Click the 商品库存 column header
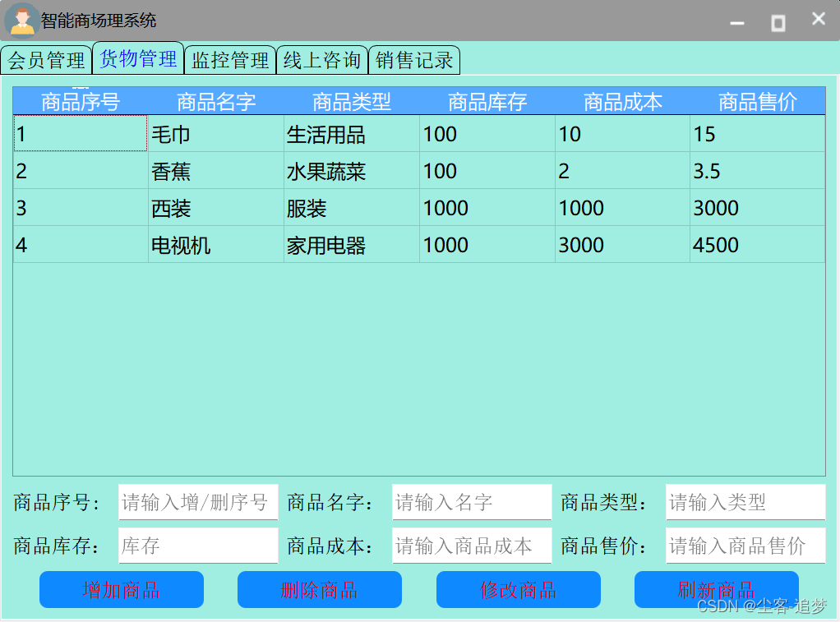The height and width of the screenshot is (622, 840). coord(487,101)
